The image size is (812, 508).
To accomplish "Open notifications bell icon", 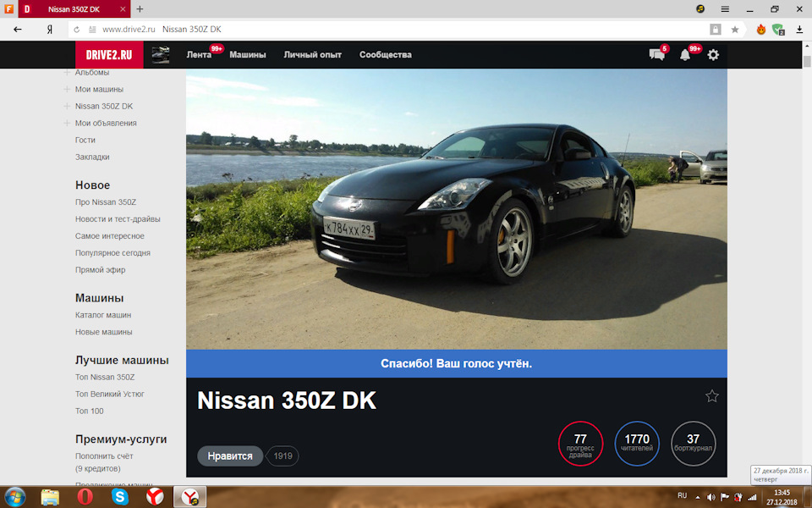I will [x=684, y=55].
